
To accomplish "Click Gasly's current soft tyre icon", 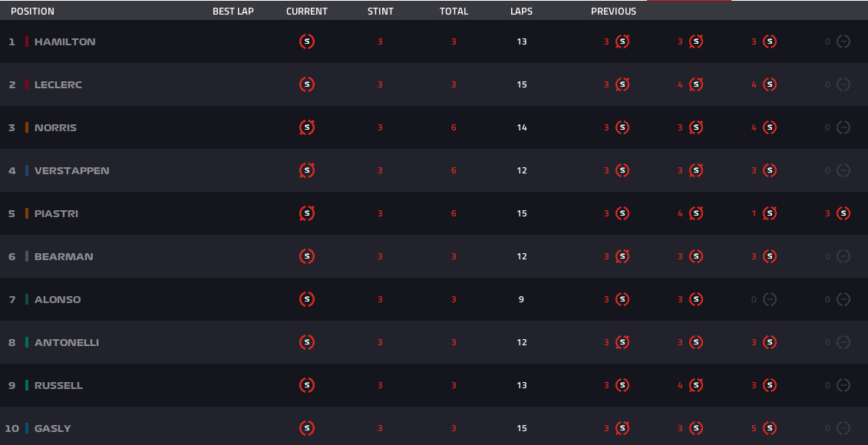I will coord(307,428).
